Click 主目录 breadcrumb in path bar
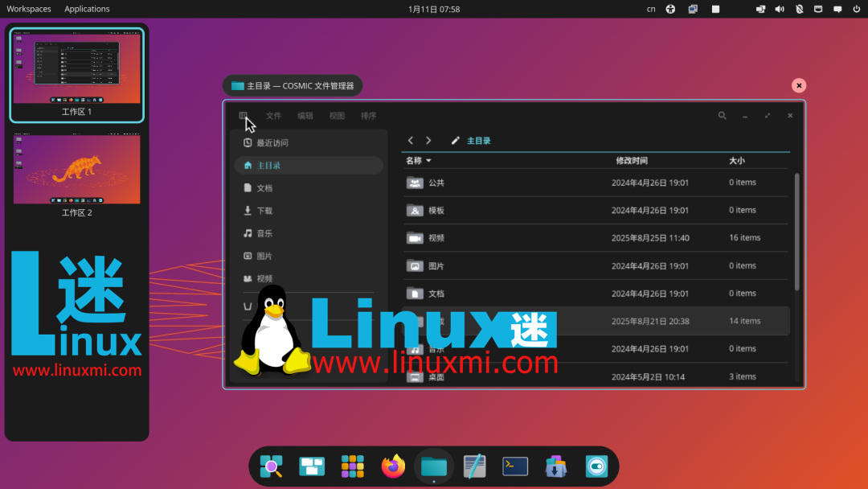Image resolution: width=868 pixels, height=489 pixels. click(x=479, y=141)
